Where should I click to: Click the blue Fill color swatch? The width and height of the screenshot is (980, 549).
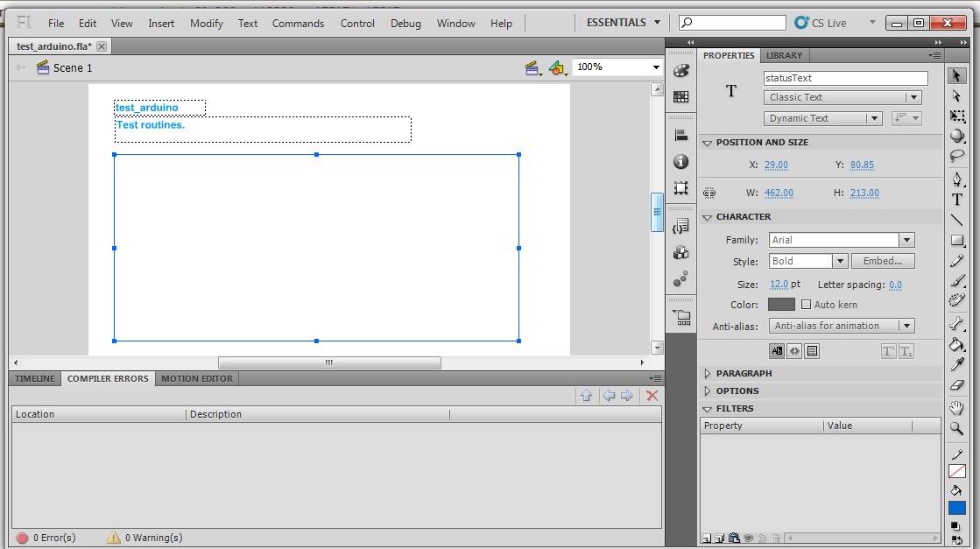click(x=957, y=509)
